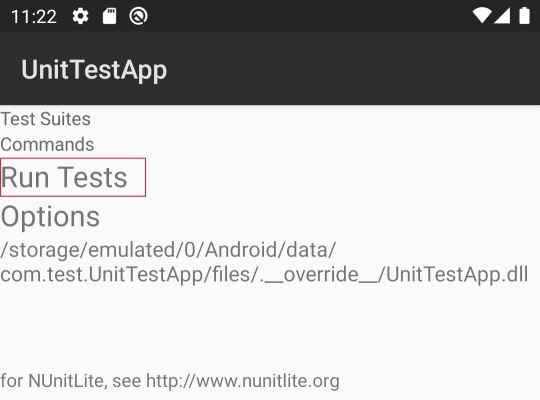Tap the Wi-Fi signal icon
This screenshot has width=540, height=400.
tap(481, 16)
